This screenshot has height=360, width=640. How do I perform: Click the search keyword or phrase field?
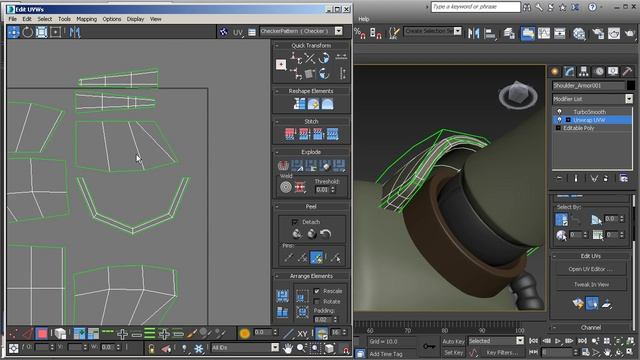476,7
